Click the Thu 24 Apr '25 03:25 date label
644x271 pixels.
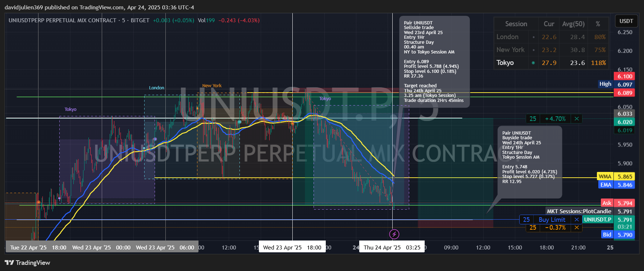point(392,247)
